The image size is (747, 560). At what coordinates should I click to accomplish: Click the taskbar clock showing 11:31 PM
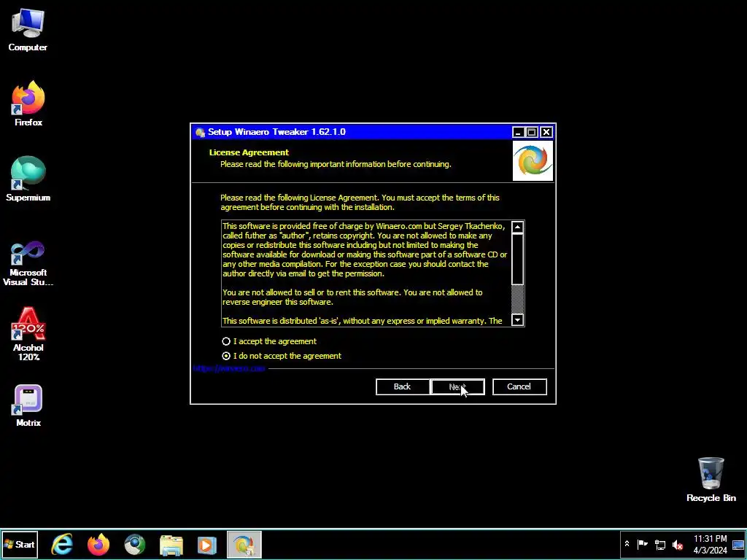710,544
